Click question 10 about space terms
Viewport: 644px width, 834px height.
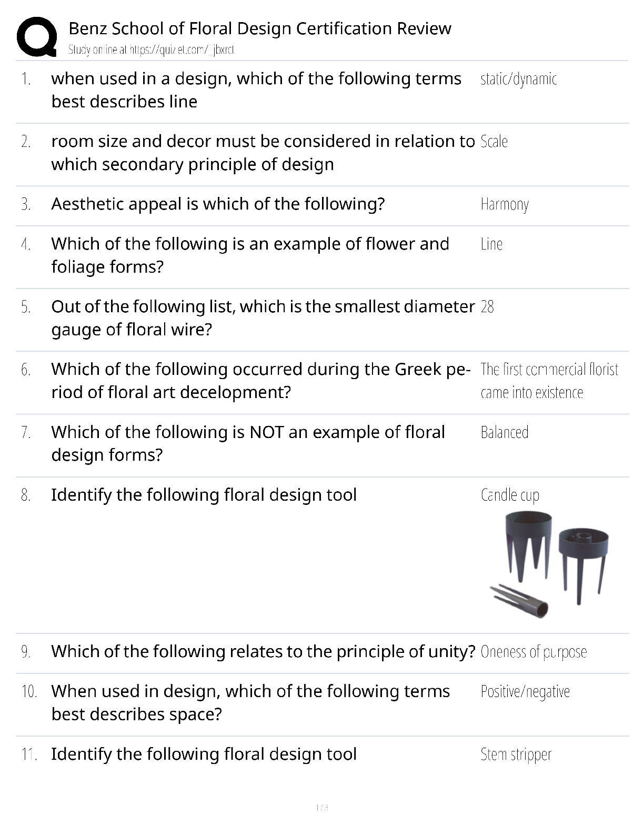[x=250, y=703]
